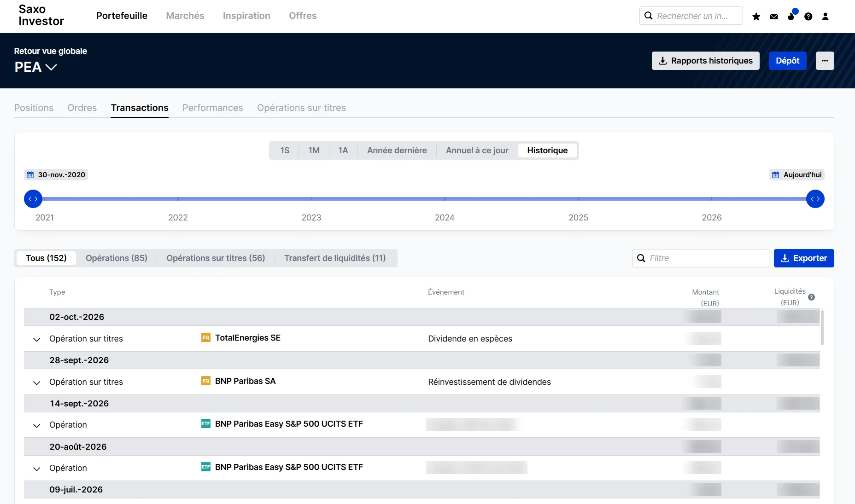
Task: Select the Année dernière period
Action: tap(397, 151)
